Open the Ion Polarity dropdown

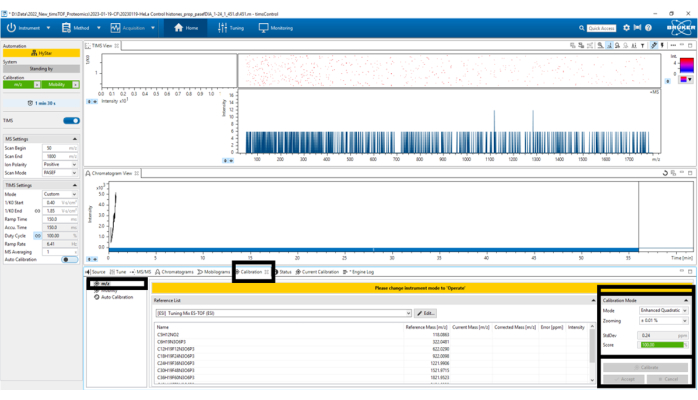pos(60,164)
